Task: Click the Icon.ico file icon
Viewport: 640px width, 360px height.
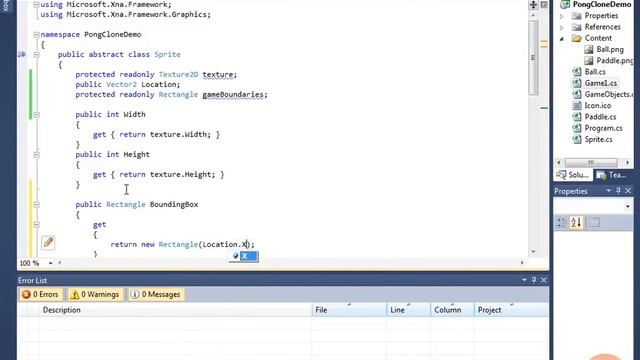Action: point(576,106)
